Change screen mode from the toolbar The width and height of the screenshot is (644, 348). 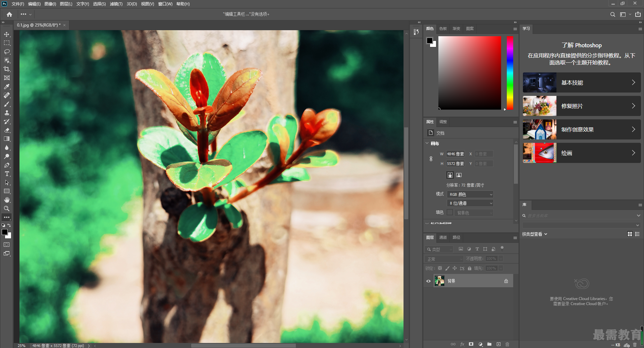point(7,253)
